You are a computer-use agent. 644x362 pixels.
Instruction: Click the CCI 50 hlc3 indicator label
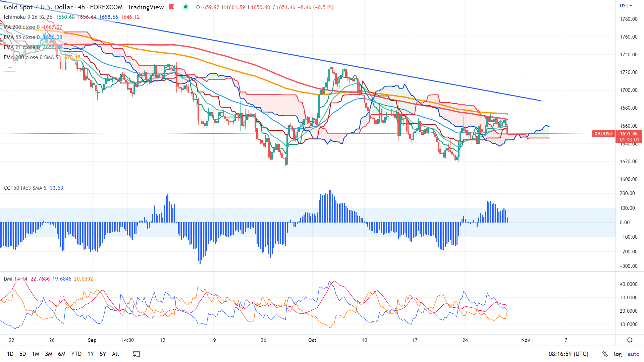click(25, 188)
